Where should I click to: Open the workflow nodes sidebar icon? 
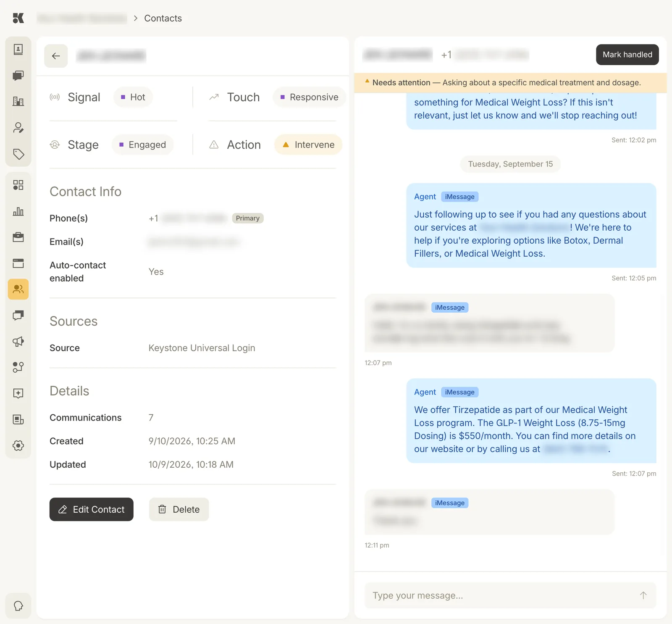(x=18, y=367)
